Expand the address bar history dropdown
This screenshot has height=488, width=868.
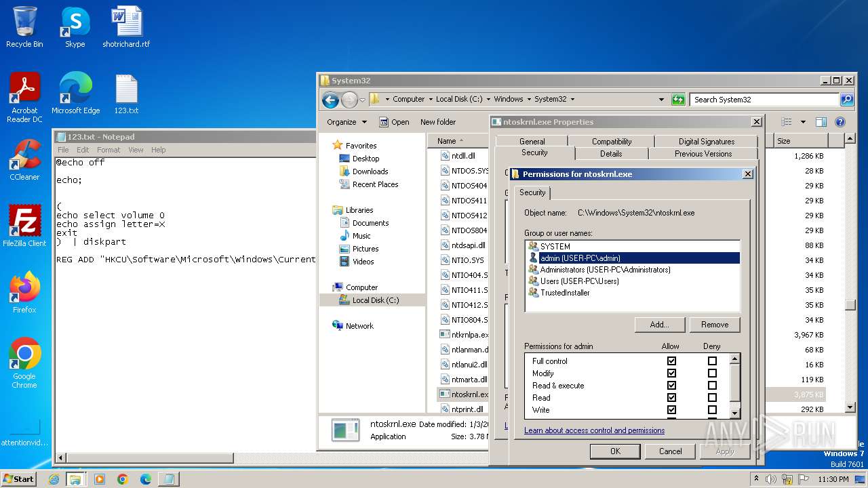pos(661,100)
